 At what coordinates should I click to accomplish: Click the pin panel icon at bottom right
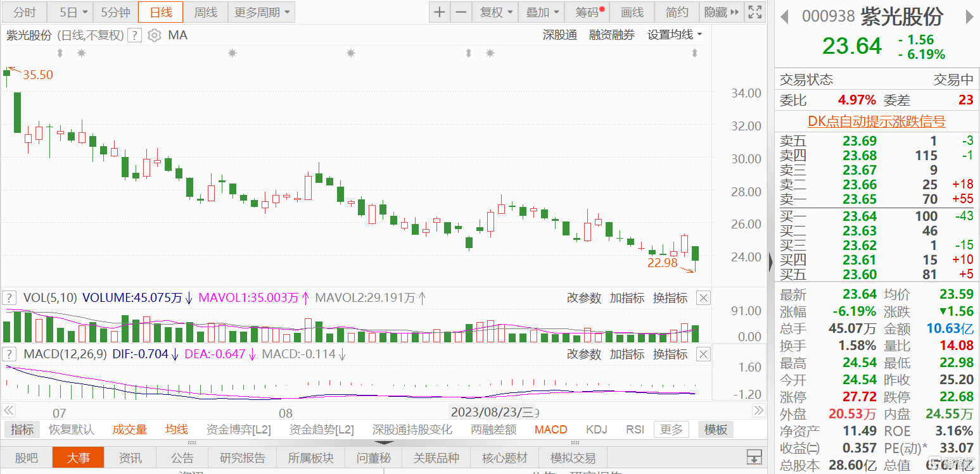pyautogui.click(x=754, y=457)
